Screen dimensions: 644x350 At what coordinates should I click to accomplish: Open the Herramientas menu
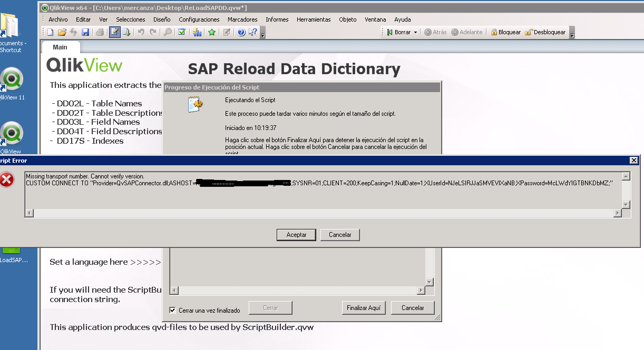coord(314,19)
